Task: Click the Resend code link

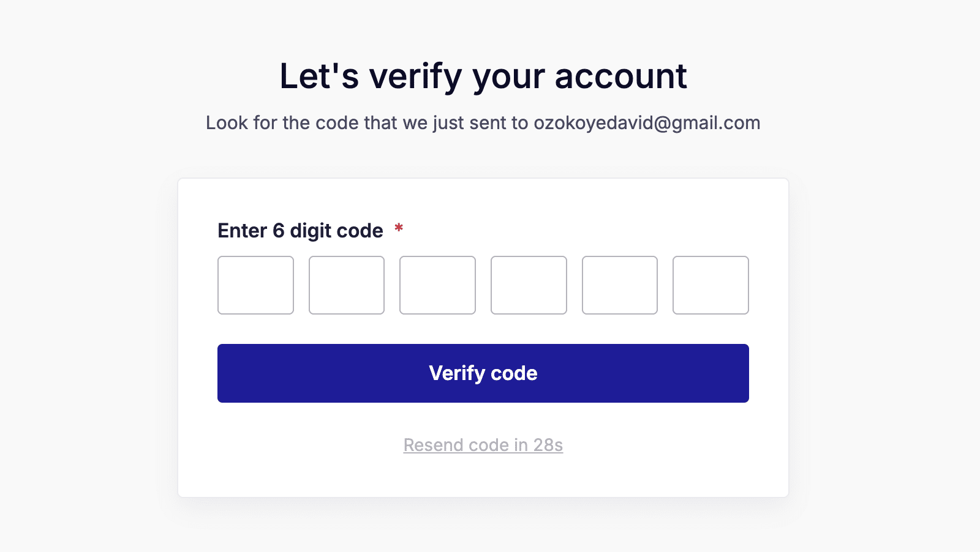Action: 483,445
